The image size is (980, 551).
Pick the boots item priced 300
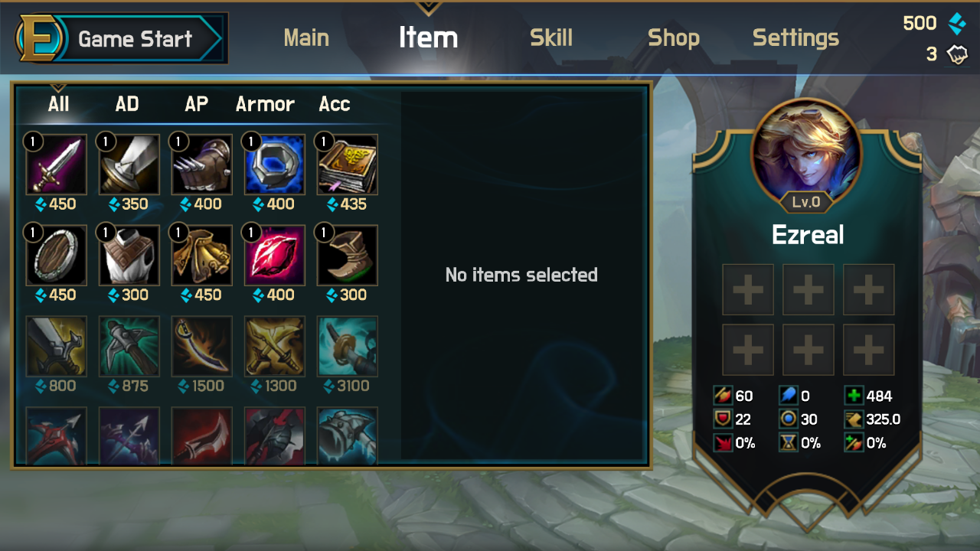coord(348,255)
